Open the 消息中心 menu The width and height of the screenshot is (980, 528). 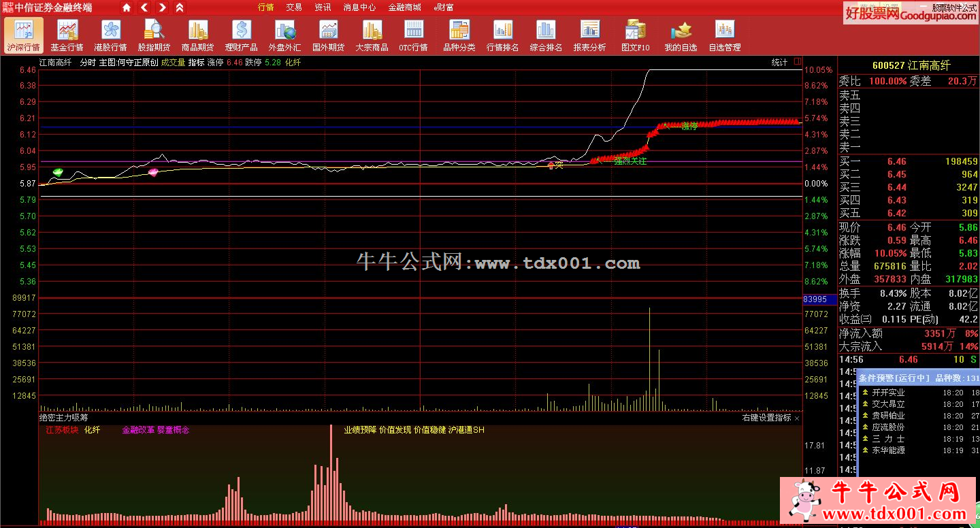tap(359, 7)
